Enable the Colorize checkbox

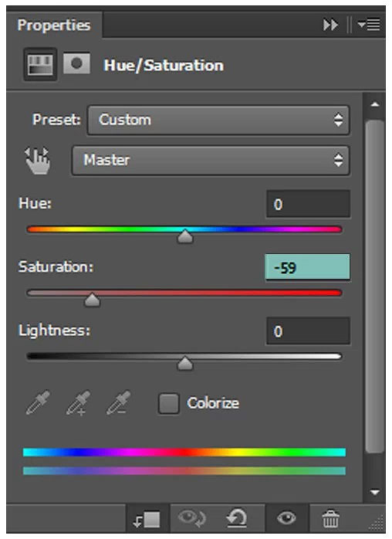pos(168,403)
